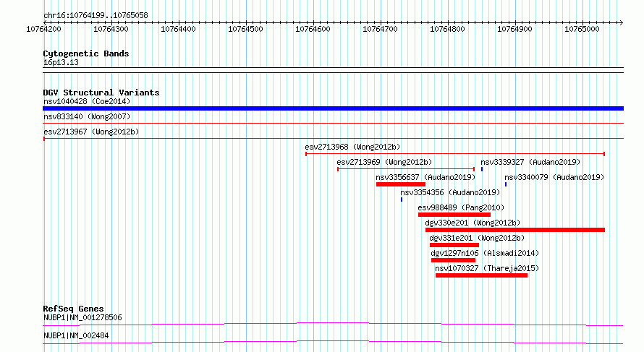644x352 pixels.
Task: Click ruler position 10764400
Action: coord(178,29)
